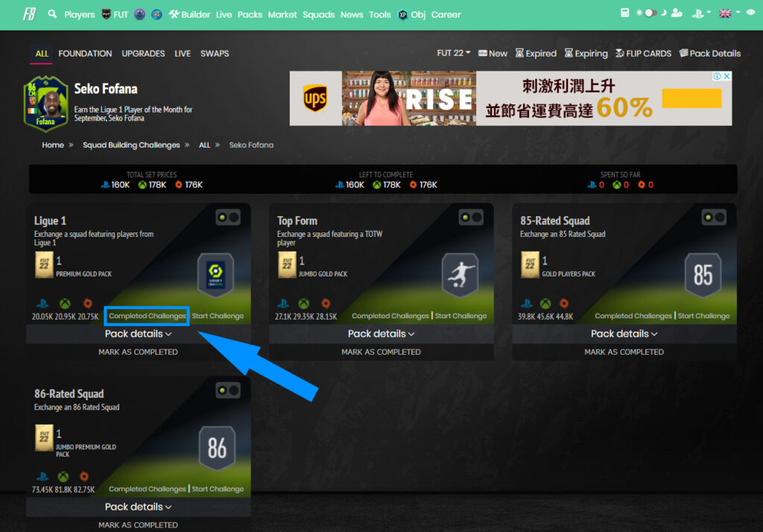
Task: Click the blue round badge icon before Builder
Action: pyautogui.click(x=156, y=15)
